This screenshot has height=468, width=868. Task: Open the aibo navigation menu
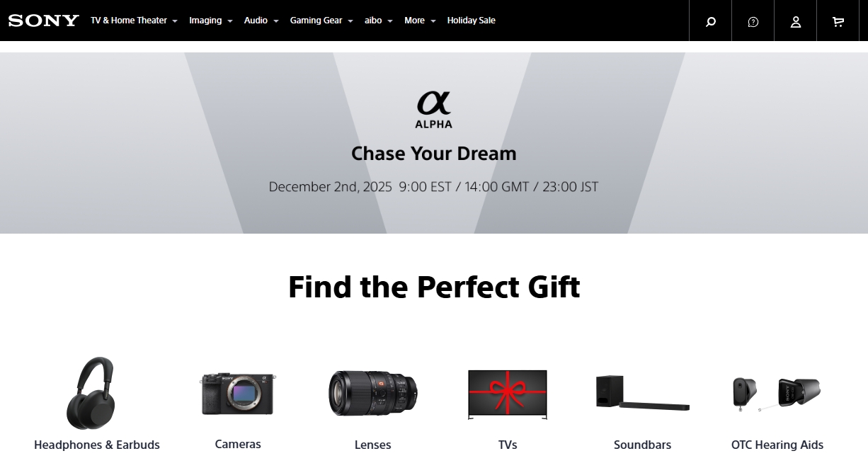(x=379, y=21)
